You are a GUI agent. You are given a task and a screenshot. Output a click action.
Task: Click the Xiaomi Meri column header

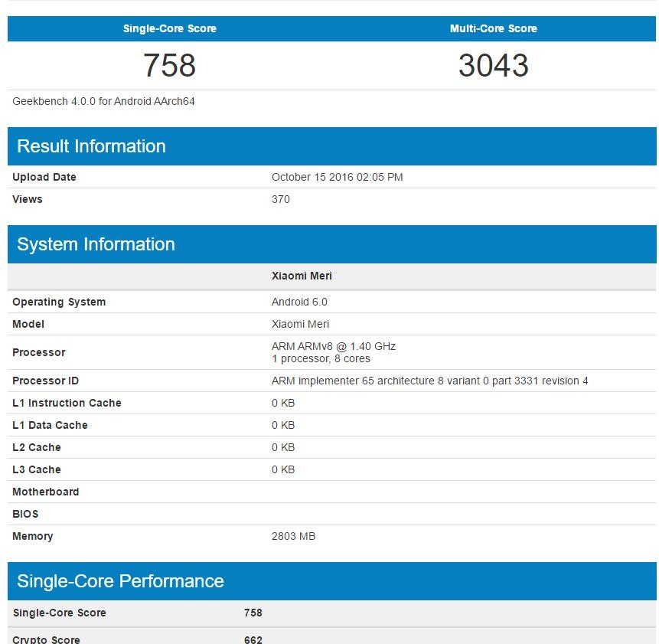tap(302, 276)
